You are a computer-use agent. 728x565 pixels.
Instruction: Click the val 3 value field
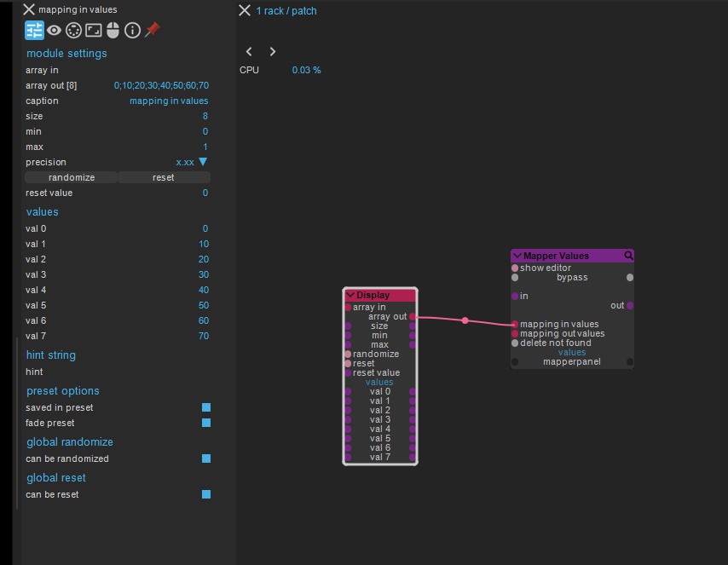[203, 274]
